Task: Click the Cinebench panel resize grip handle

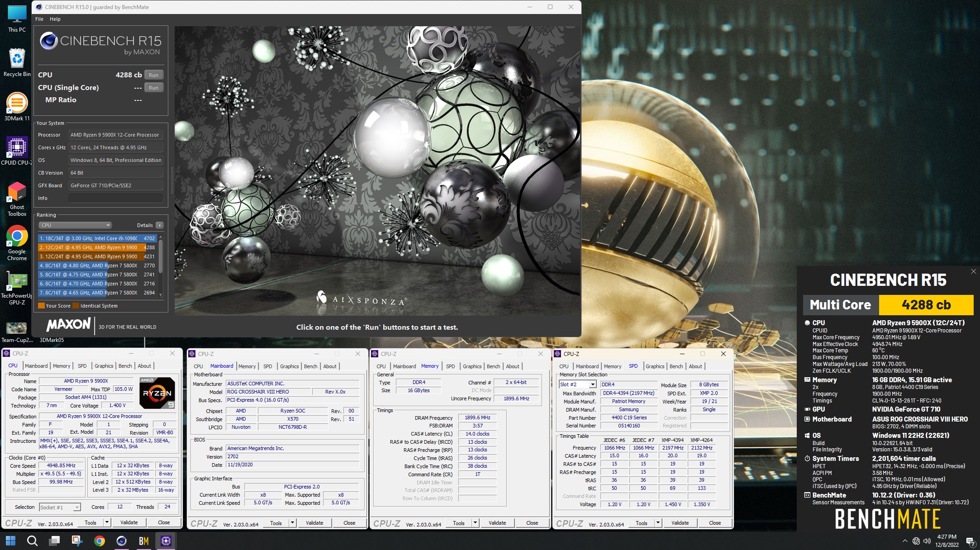Action: click(171, 180)
